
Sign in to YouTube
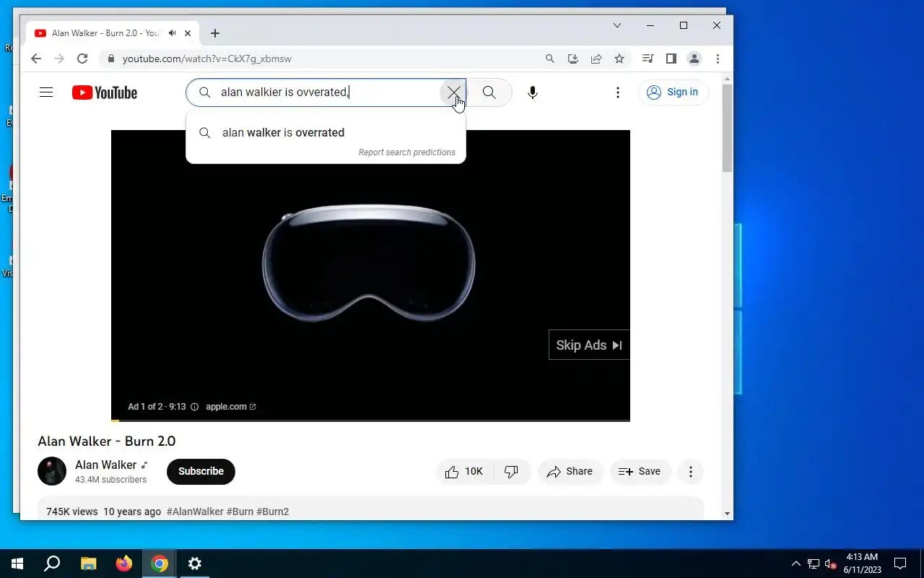click(674, 92)
